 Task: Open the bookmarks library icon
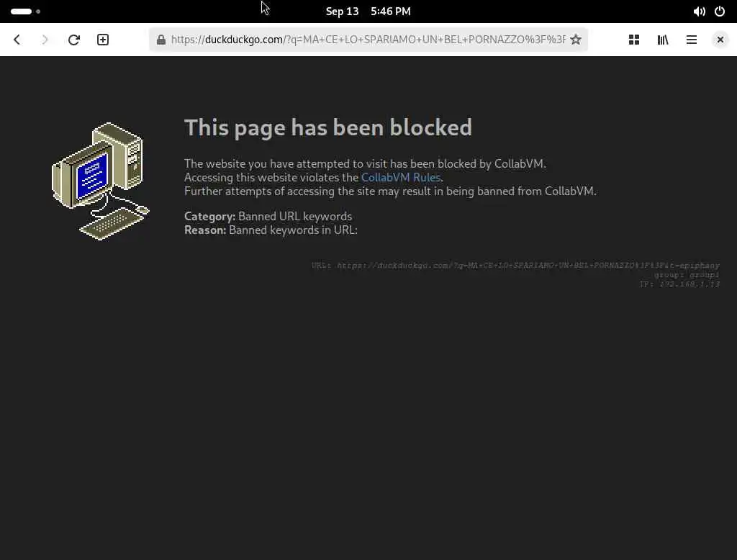pos(663,40)
